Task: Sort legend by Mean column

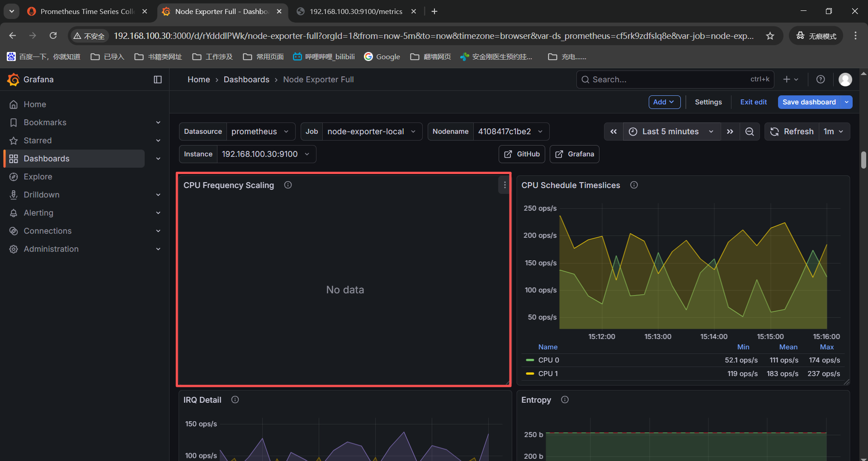Action: (x=788, y=347)
